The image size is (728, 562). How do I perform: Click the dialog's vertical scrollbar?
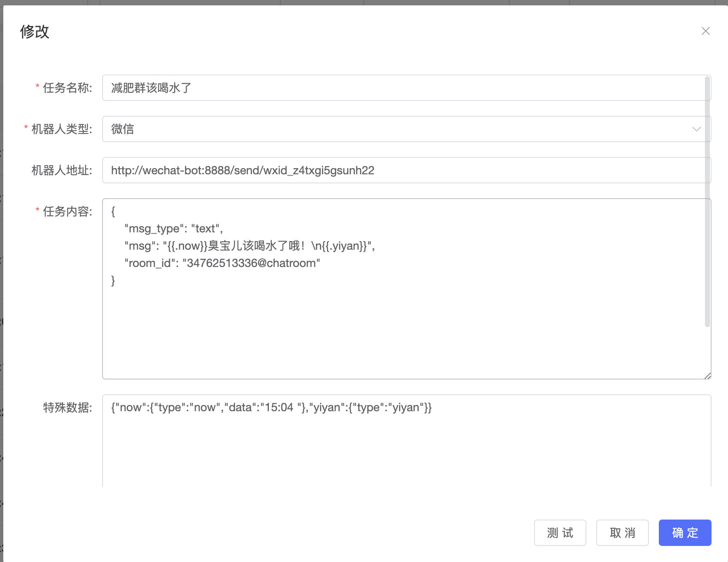tap(707, 202)
